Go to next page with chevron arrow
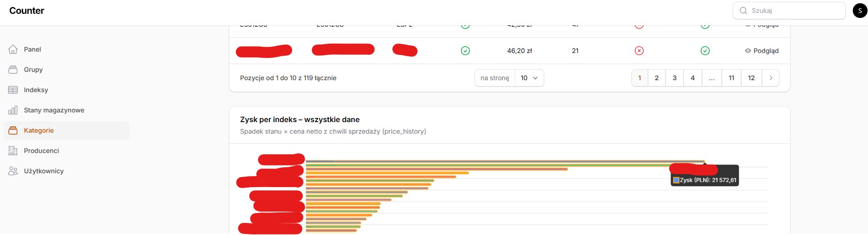 tap(771, 78)
